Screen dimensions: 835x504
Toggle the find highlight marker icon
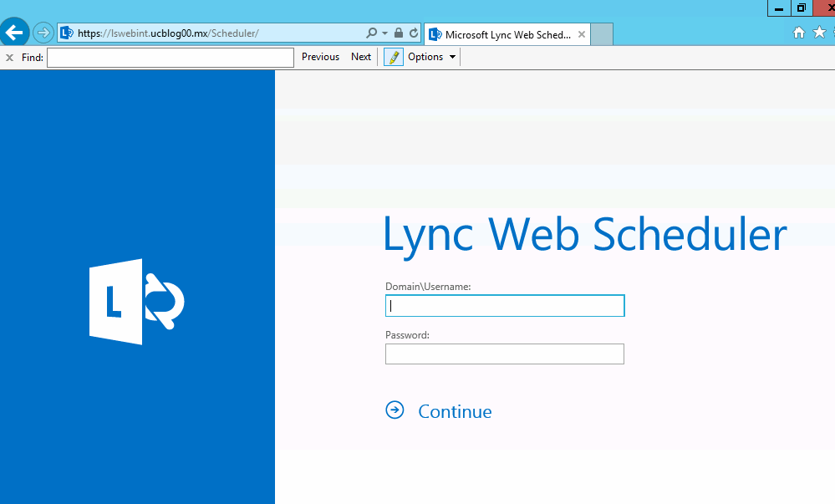click(393, 57)
